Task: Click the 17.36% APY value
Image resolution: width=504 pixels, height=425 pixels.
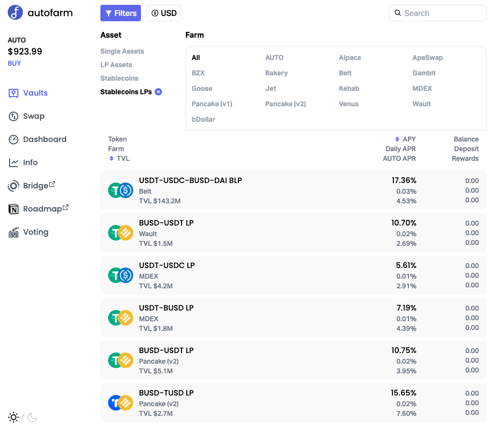Action: click(404, 180)
